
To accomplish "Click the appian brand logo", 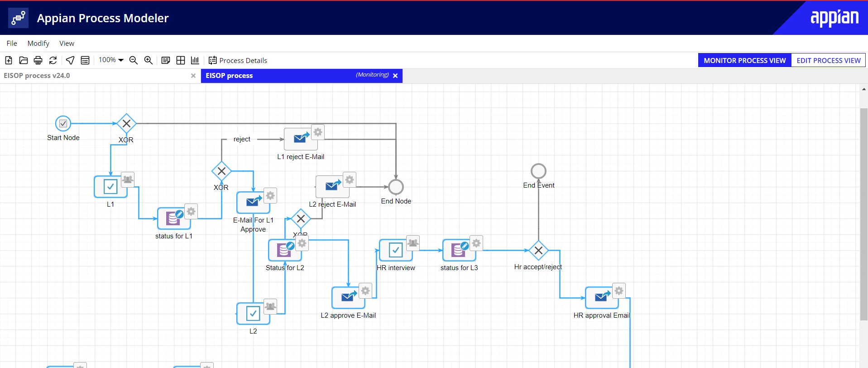I will [x=834, y=18].
